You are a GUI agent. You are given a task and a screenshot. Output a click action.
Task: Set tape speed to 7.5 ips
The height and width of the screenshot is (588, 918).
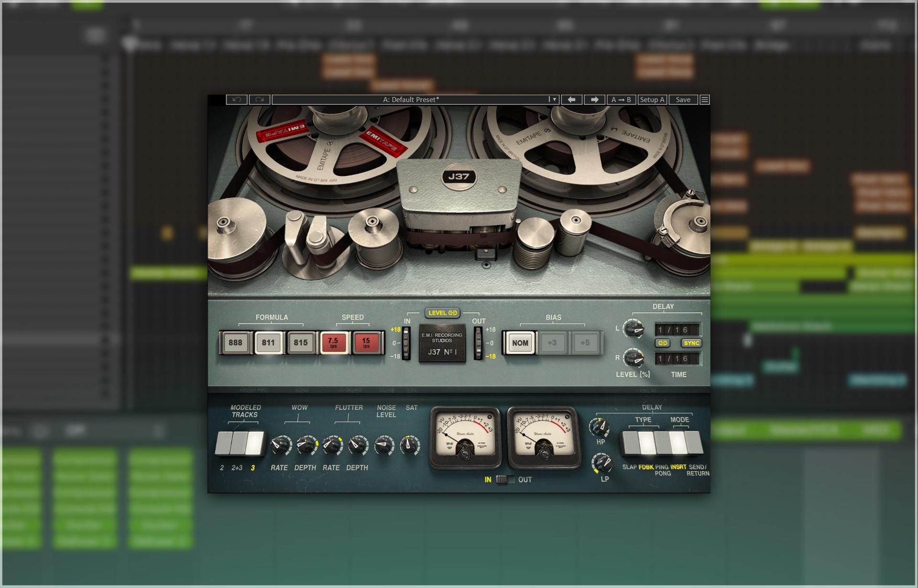pos(333,342)
